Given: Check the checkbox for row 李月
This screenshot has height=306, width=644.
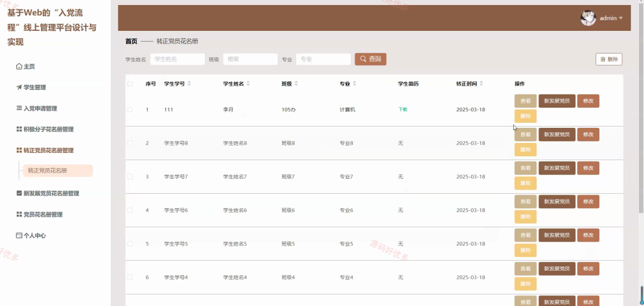Looking at the screenshot, I should 130,110.
